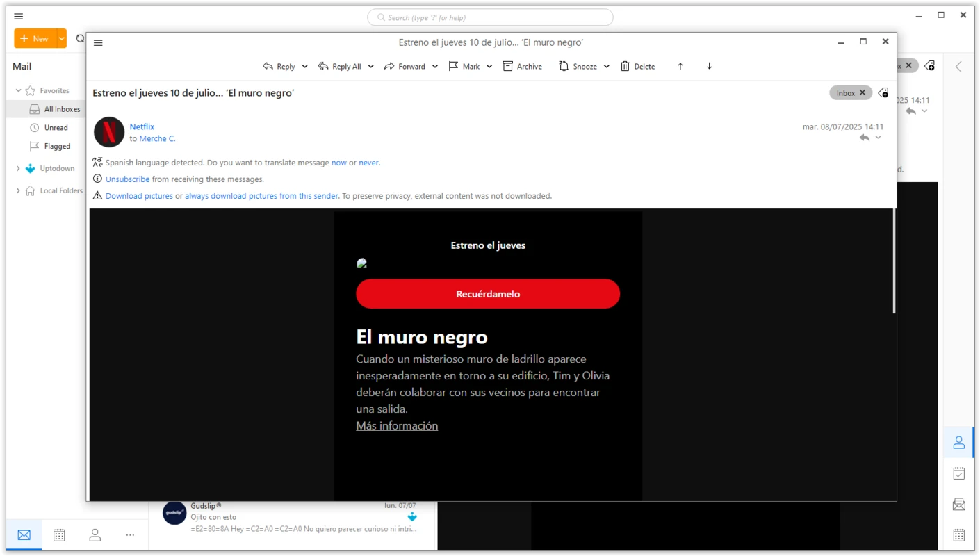This screenshot has height=556, width=980.
Task: Open the Mark dropdown menu
Action: (490, 66)
